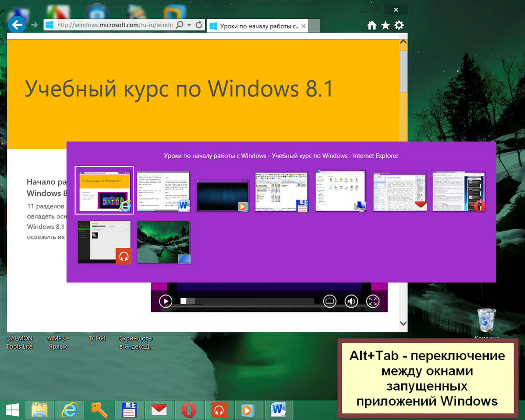Switch to the Word document thumbnail
This screenshot has height=420, width=525.
point(163,191)
